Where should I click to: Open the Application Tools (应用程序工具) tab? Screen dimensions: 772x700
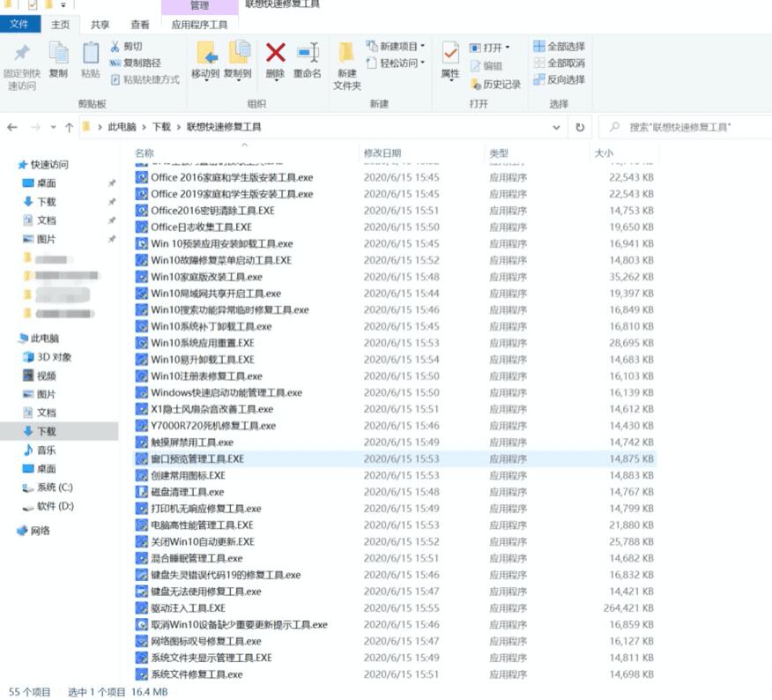click(x=199, y=25)
